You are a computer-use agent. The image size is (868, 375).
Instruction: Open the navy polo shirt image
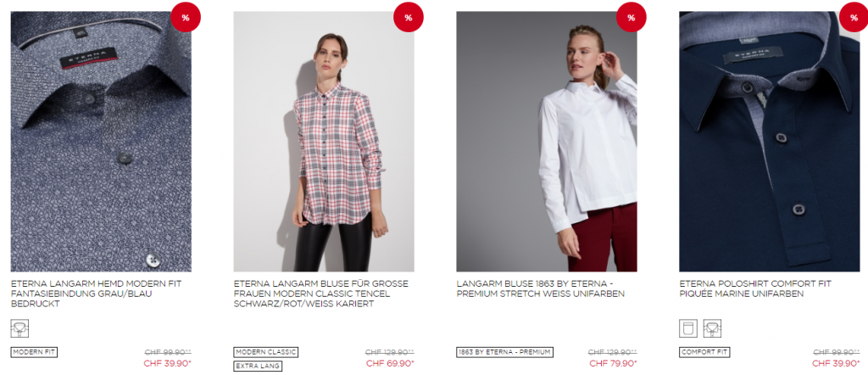coord(770,141)
